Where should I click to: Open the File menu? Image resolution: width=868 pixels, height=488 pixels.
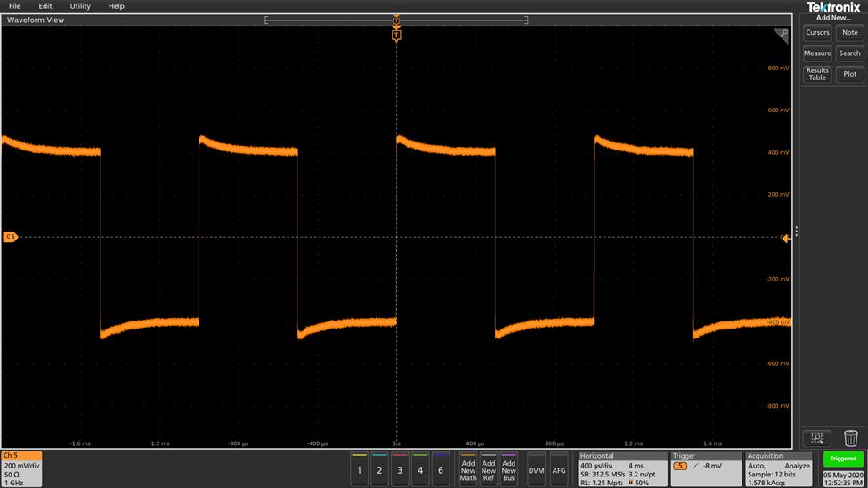(14, 6)
